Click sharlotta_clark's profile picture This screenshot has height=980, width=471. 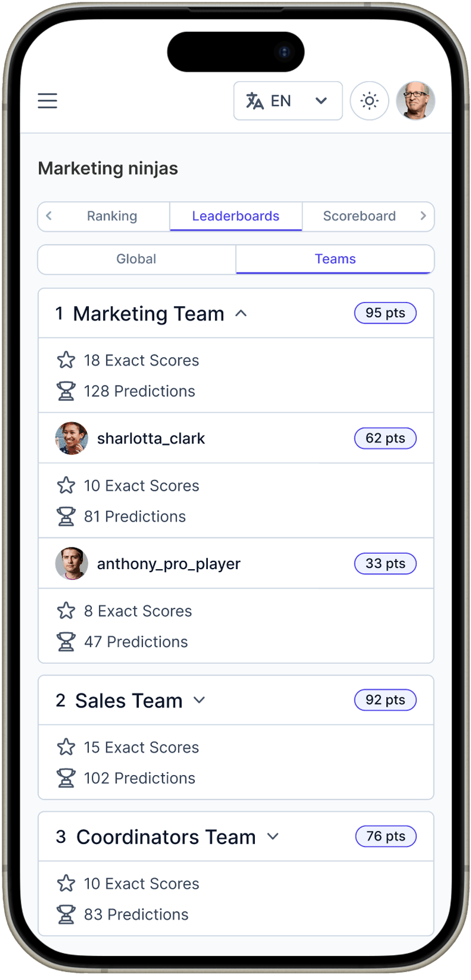71,438
